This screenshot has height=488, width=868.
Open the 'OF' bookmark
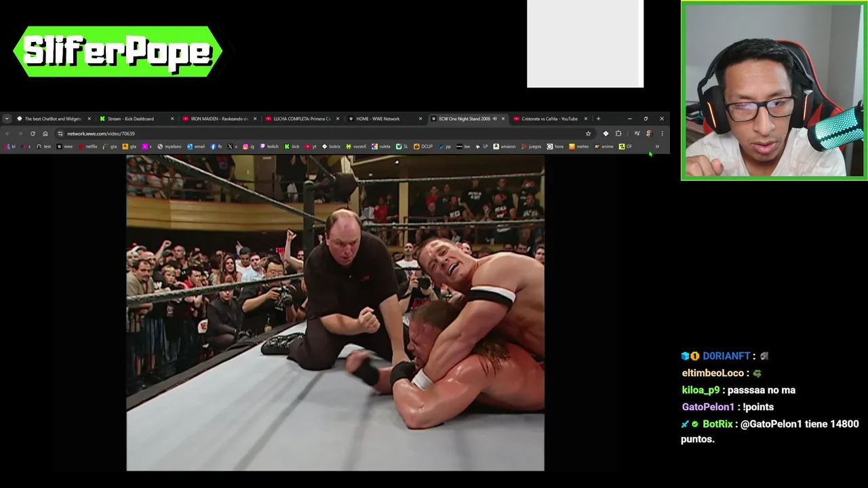pos(625,146)
